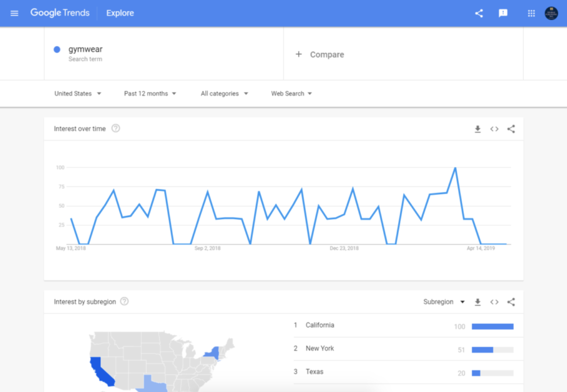Image resolution: width=567 pixels, height=392 pixels.
Task: Select California in the subregion list
Action: pos(320,325)
